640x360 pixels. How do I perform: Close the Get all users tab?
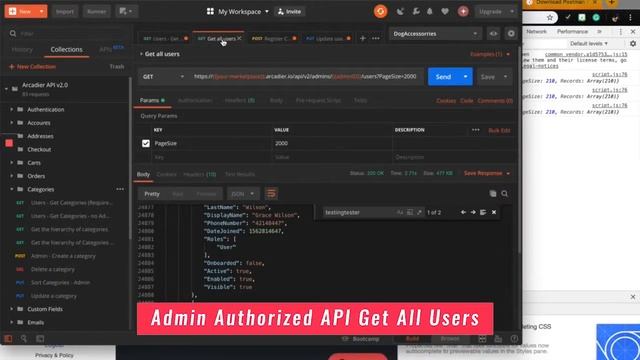point(240,38)
